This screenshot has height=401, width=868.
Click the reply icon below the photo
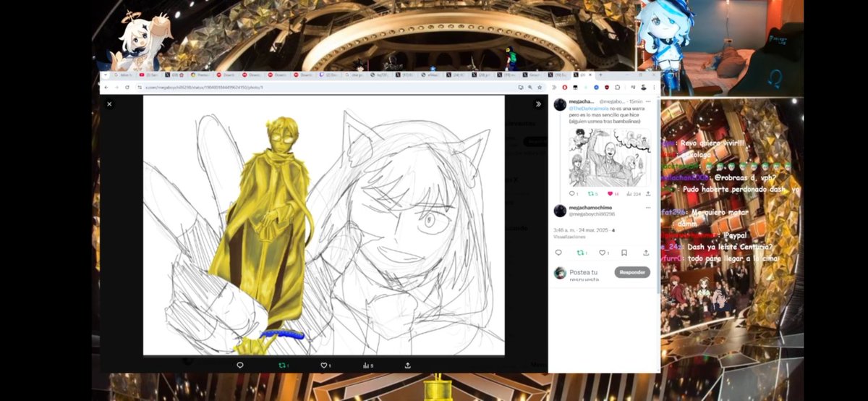[x=240, y=366]
